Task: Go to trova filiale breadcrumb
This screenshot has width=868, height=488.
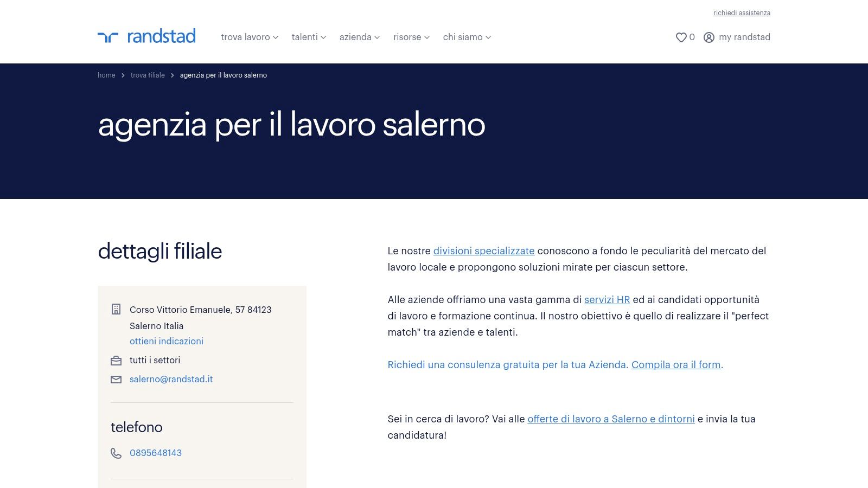Action: [x=148, y=75]
